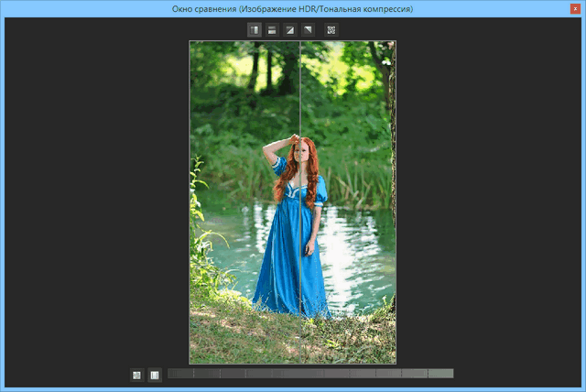Click the second icon left of tone bar
586x392 pixels.
[x=154, y=374]
